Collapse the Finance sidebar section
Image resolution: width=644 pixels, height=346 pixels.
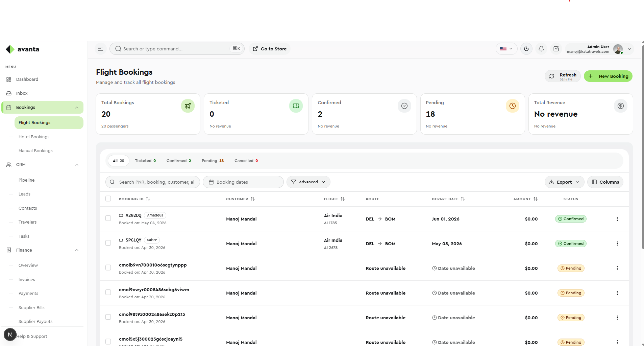77,250
